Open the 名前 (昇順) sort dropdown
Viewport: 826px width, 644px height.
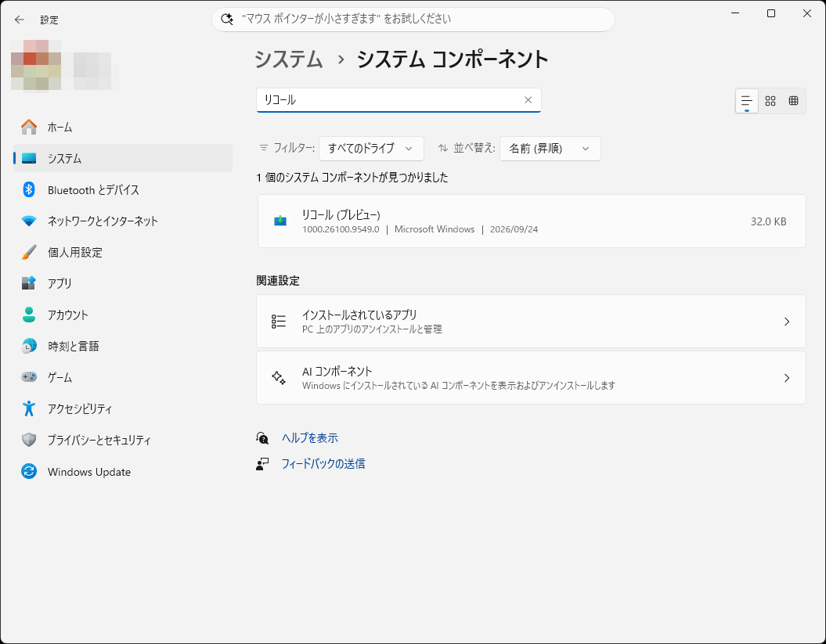pyautogui.click(x=550, y=149)
